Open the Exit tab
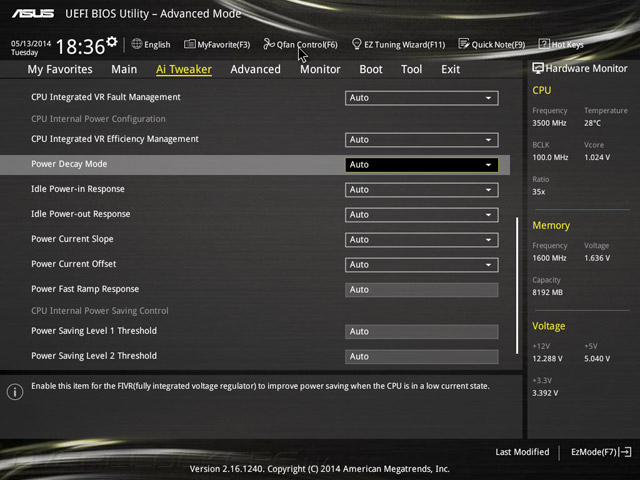640x480 pixels. point(450,69)
